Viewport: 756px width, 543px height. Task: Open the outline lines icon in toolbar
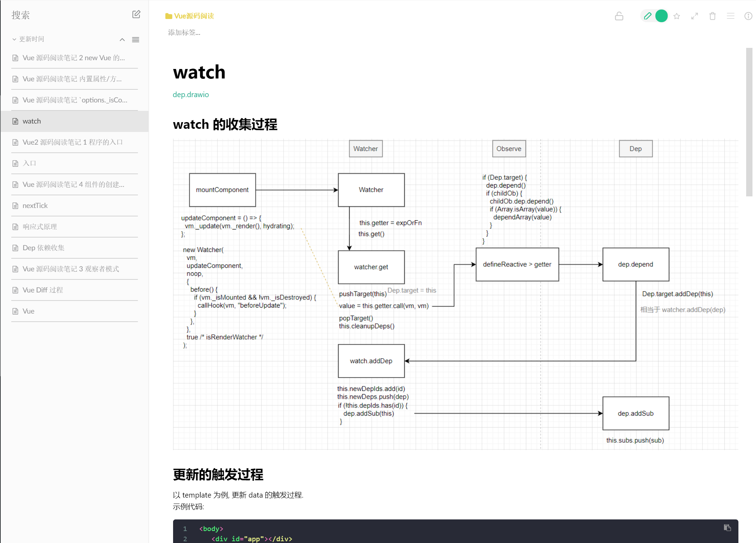pos(730,16)
